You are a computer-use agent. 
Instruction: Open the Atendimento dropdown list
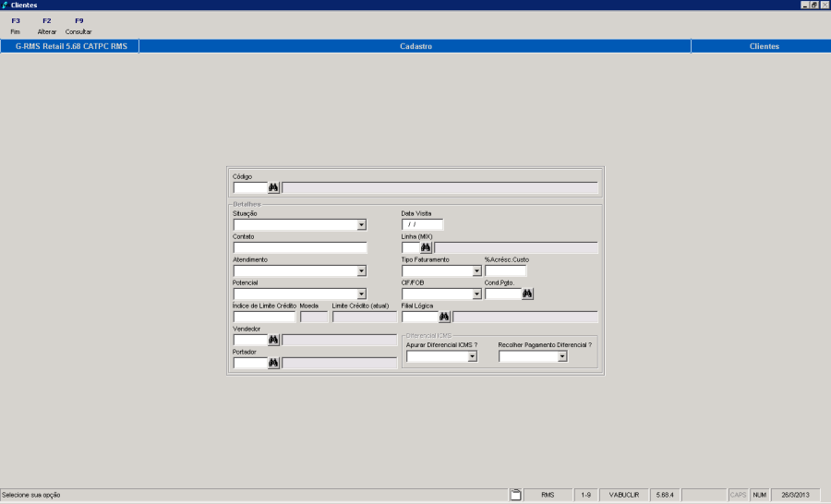tap(361, 270)
